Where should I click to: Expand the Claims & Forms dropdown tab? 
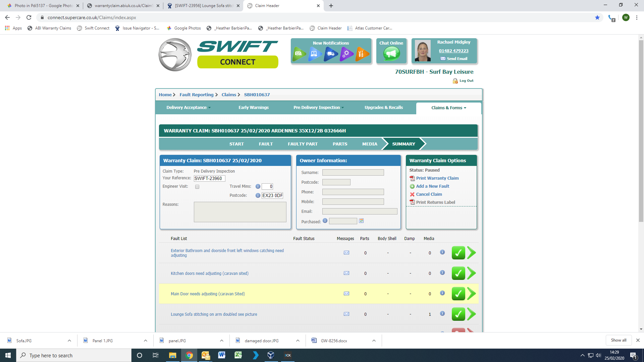(x=448, y=108)
